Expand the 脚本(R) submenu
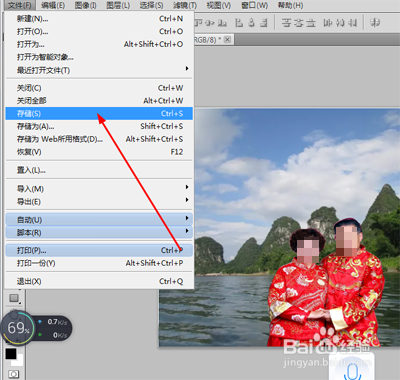The image size is (400, 380). [x=99, y=232]
